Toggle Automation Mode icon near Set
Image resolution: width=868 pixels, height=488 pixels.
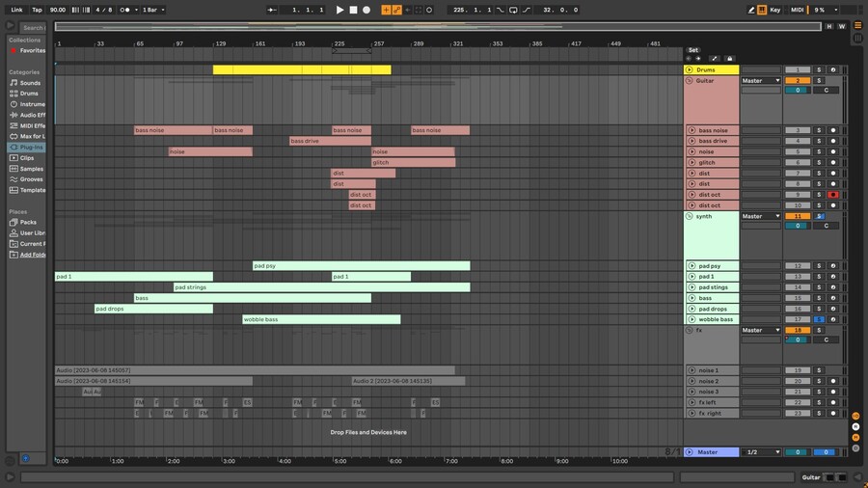click(x=714, y=59)
